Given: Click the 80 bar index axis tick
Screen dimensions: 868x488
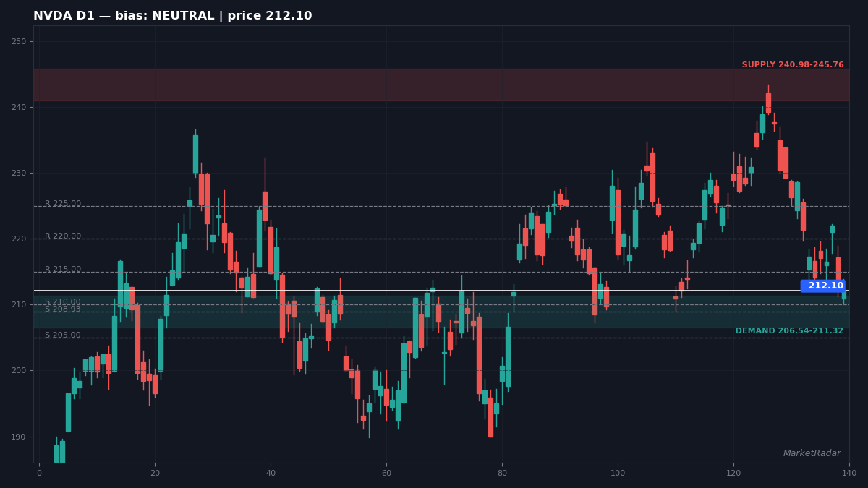Looking at the screenshot, I should (502, 473).
